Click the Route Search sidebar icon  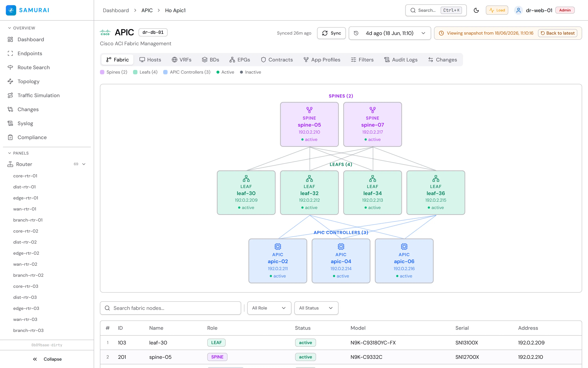pyautogui.click(x=10, y=67)
